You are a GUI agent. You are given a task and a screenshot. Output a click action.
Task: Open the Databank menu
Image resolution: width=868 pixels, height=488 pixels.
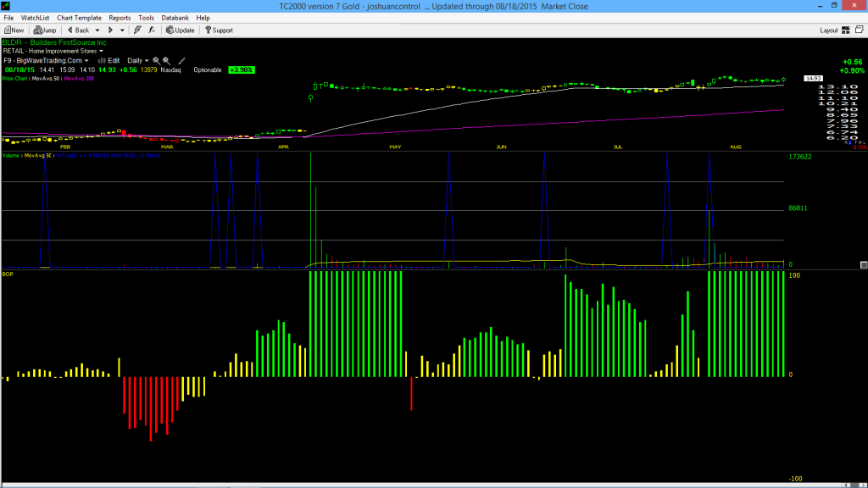pos(175,18)
